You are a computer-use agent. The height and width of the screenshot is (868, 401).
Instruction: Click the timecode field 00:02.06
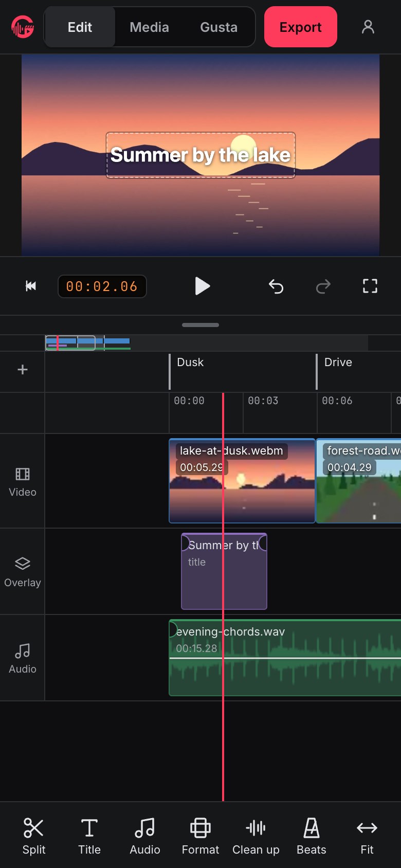tap(102, 286)
